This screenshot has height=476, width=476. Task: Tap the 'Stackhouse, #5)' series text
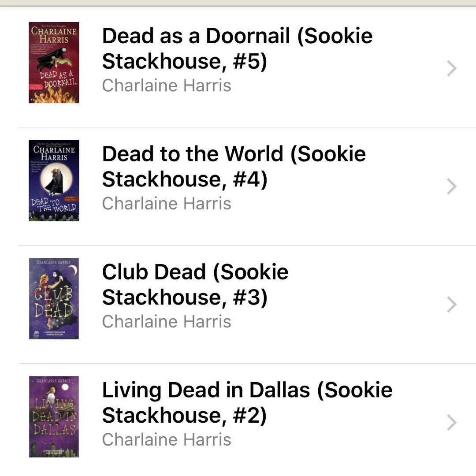(184, 61)
